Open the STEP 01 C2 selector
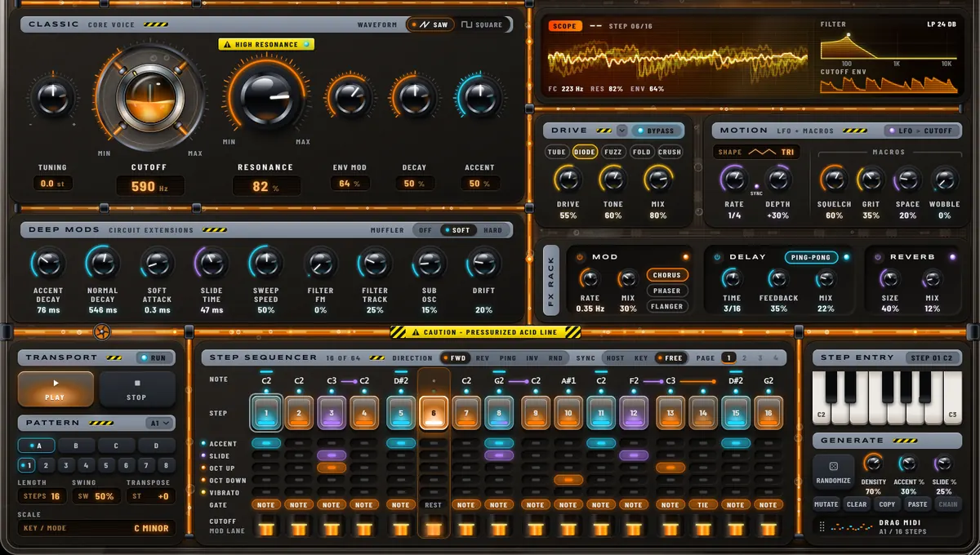 coord(934,357)
